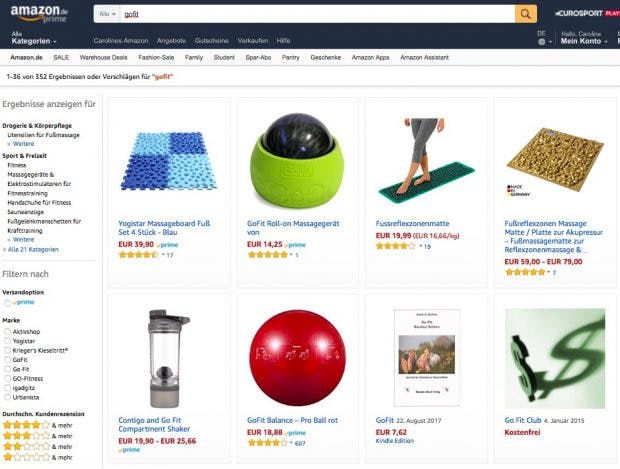Expand the Alle Kategorien menu
The height and width of the screenshot is (469, 620).
[34, 38]
